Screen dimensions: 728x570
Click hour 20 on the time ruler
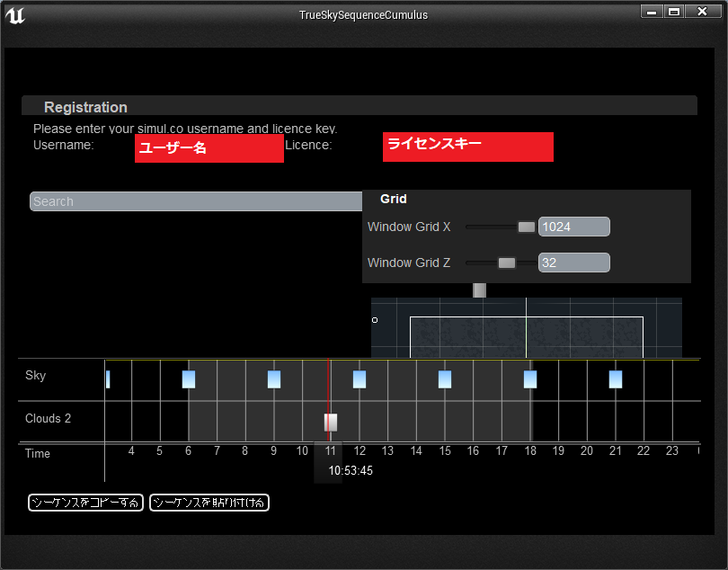click(586, 450)
